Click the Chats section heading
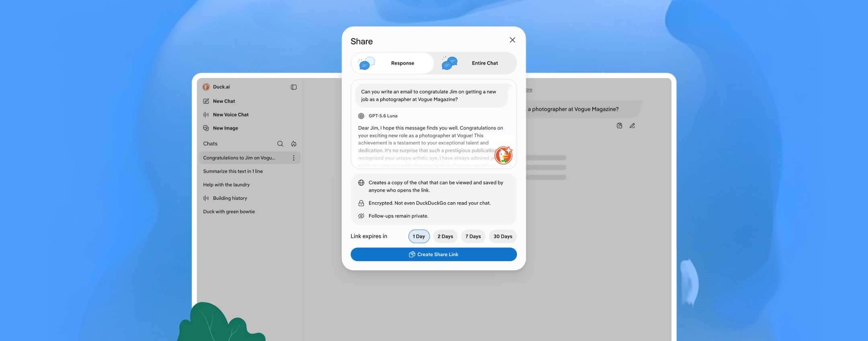Viewport: 868px width, 341px height. (x=210, y=144)
